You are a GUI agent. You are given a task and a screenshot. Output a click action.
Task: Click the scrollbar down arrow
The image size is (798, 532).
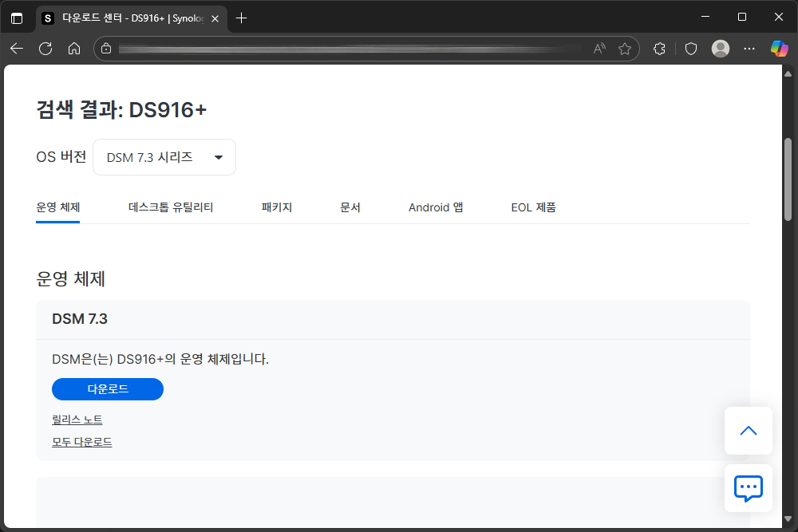click(788, 518)
